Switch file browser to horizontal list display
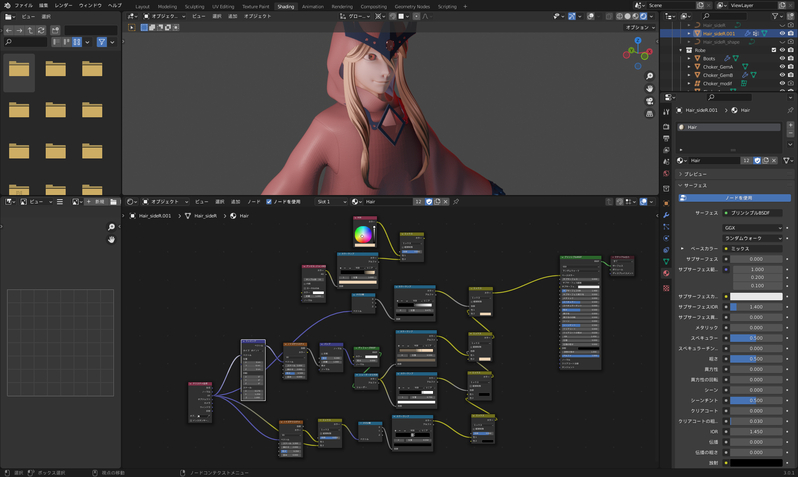The width and height of the screenshot is (798, 477). [66, 42]
